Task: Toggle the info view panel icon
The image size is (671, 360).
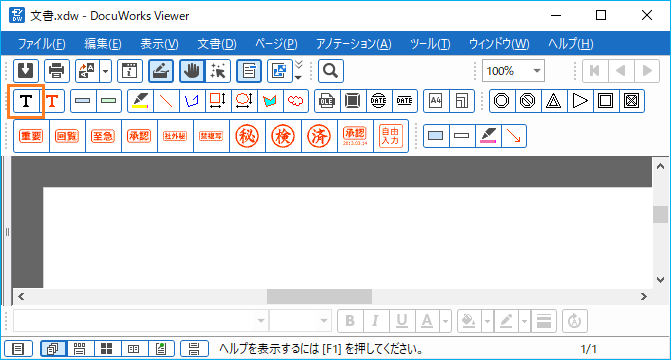Action: [x=249, y=71]
